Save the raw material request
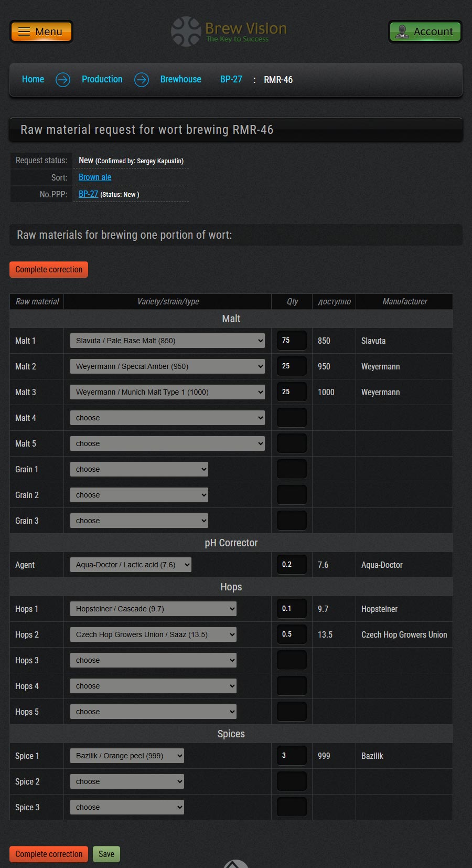Image resolution: width=472 pixels, height=868 pixels. click(106, 854)
